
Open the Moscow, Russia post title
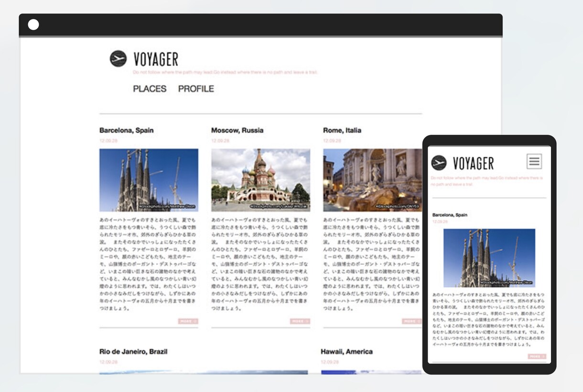coord(238,130)
